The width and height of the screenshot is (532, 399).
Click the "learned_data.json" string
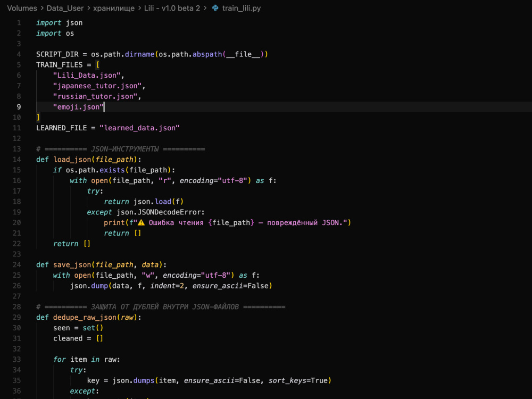click(x=139, y=128)
